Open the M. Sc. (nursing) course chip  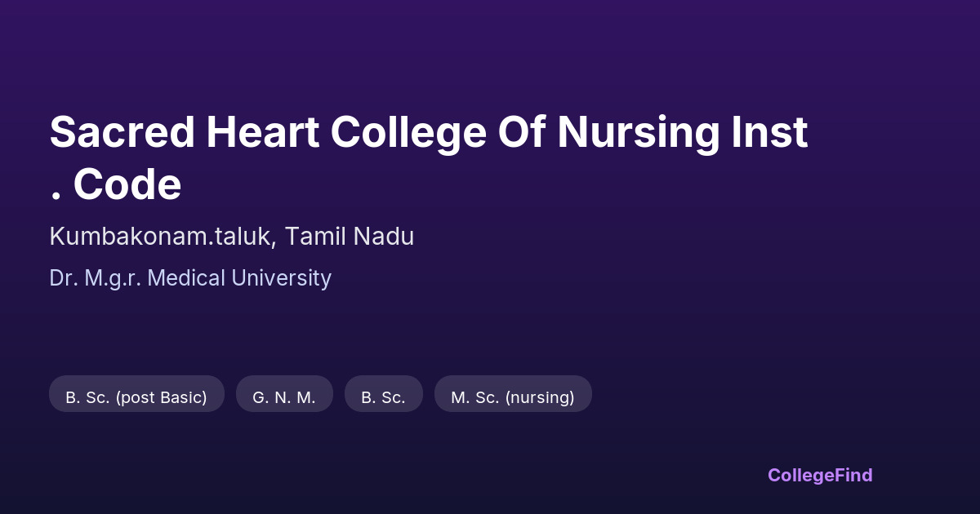[x=512, y=397]
